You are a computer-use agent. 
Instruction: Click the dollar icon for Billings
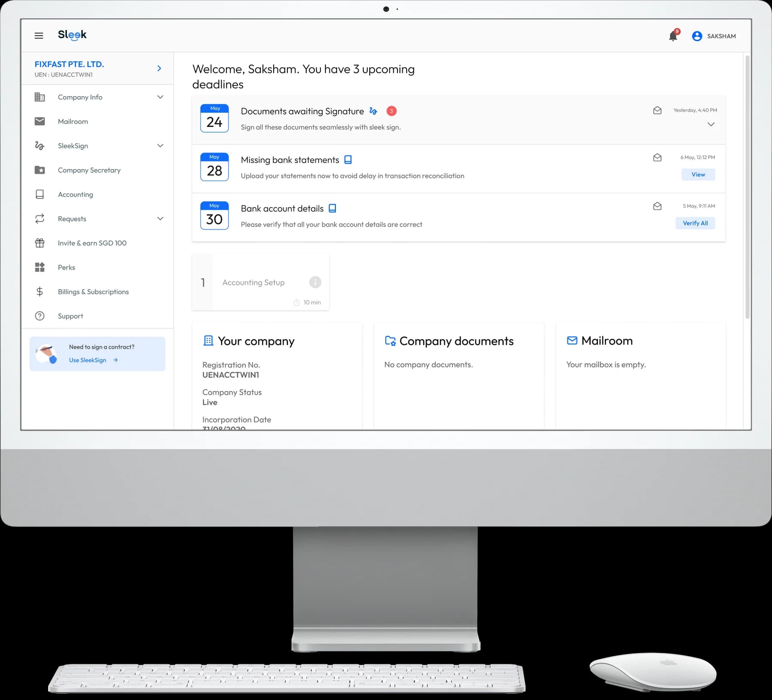click(x=39, y=292)
